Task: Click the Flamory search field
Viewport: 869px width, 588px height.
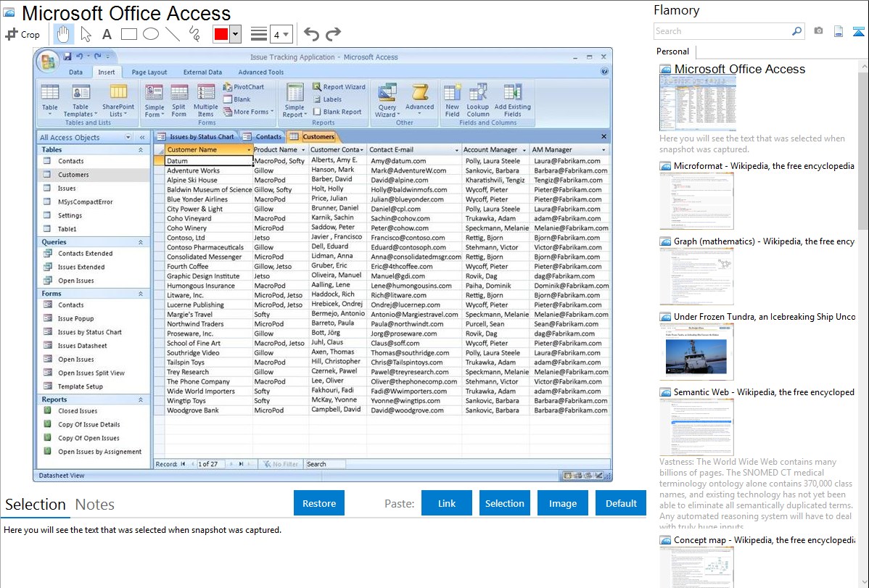Action: [x=722, y=32]
